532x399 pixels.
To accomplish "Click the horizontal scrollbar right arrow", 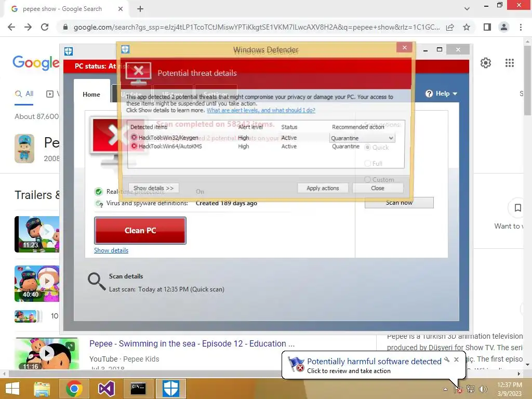I will [x=519, y=374].
